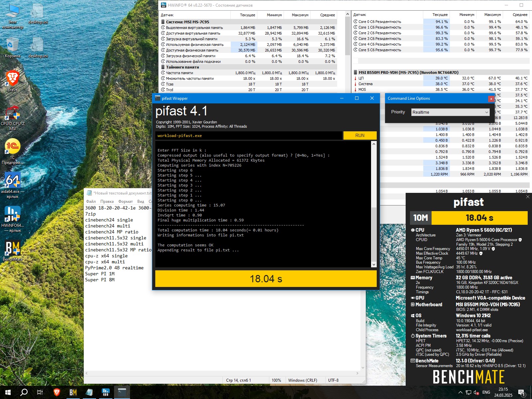
Task: Switch to Notepad on the taskbar
Action: [x=89, y=392]
